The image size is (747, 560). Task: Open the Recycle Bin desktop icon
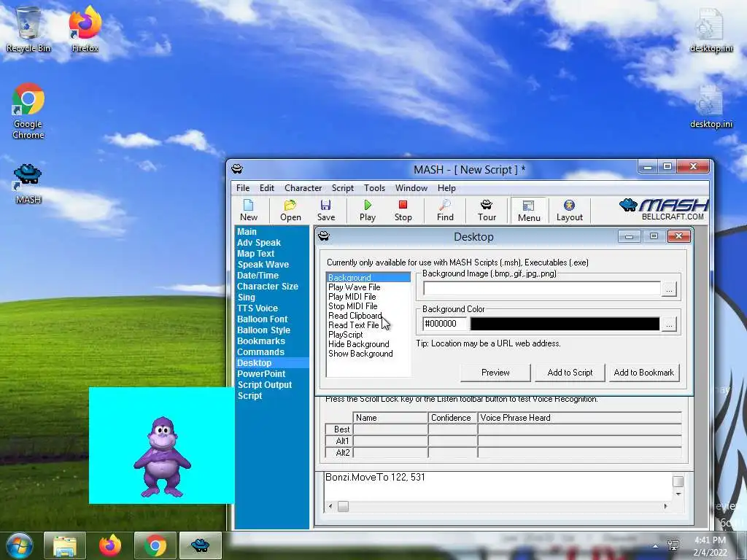(x=28, y=29)
